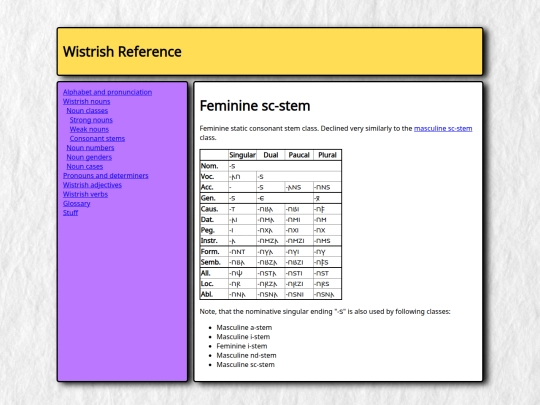Click the Loc. row label
Screen dimensions: 540x405
click(214, 283)
